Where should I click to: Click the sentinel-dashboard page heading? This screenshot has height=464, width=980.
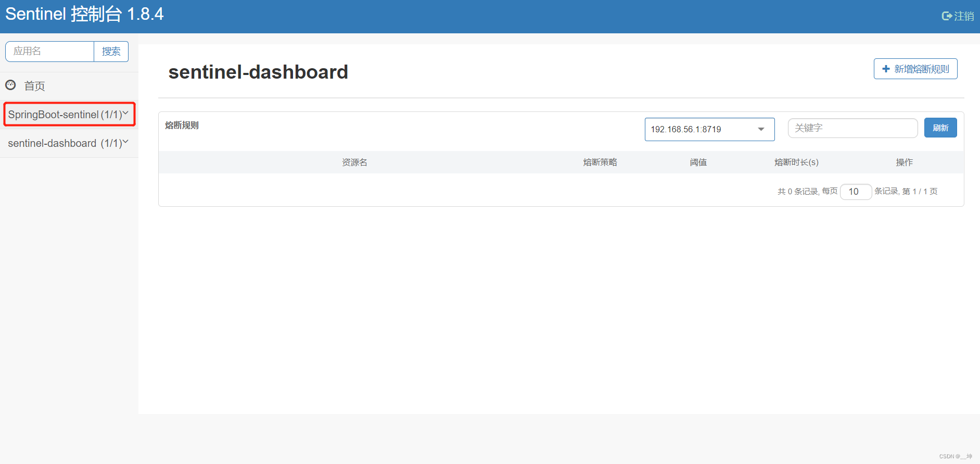(258, 72)
